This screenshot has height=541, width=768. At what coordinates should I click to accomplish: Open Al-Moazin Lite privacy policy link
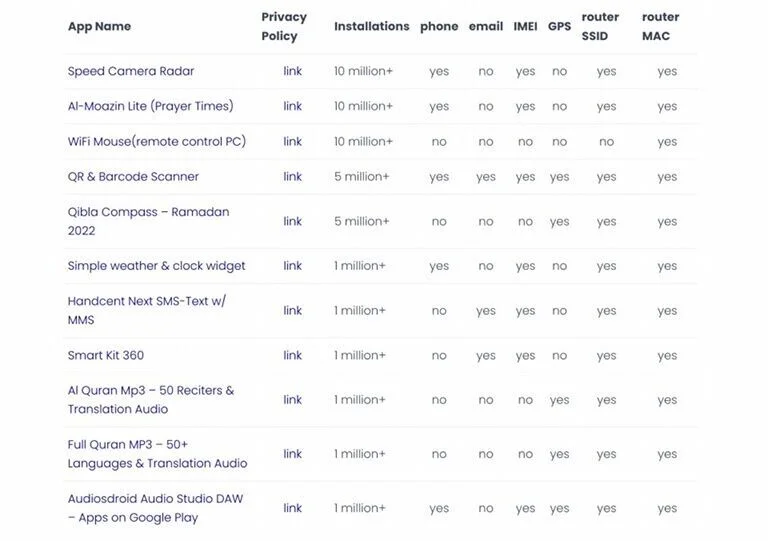click(x=292, y=106)
